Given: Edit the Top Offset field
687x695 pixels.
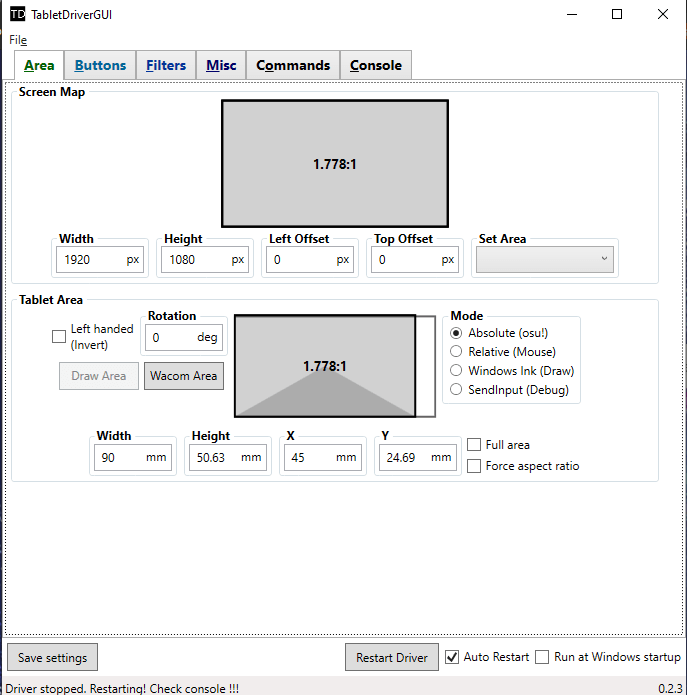Looking at the screenshot, I should pos(415,260).
